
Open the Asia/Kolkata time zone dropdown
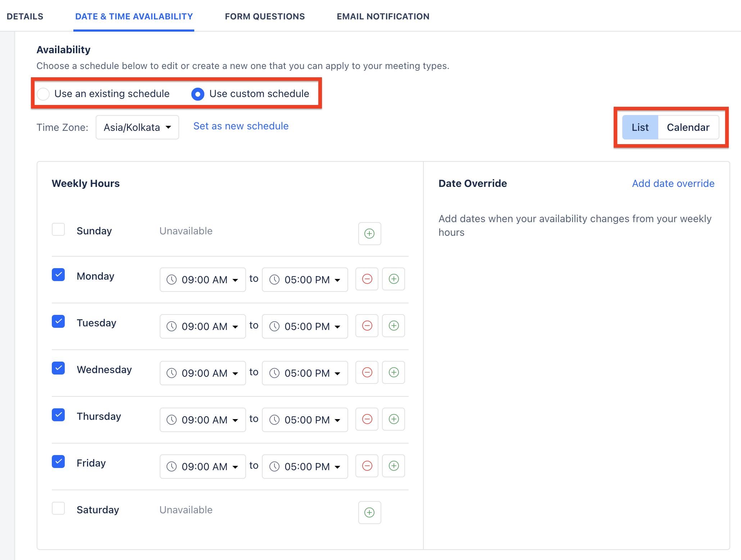coord(137,127)
